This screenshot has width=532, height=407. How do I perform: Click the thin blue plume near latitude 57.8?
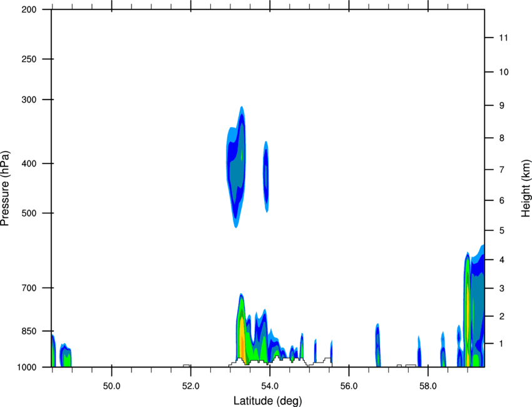[419, 351]
